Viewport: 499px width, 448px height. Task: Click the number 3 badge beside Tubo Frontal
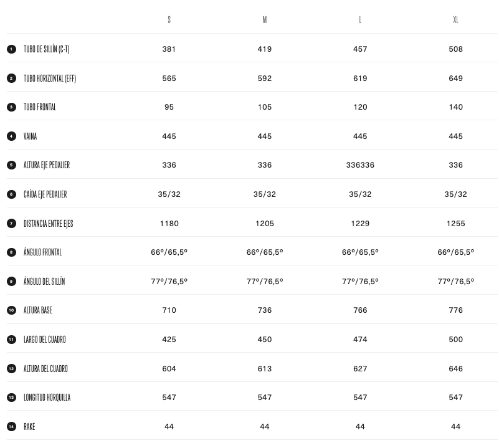11,107
